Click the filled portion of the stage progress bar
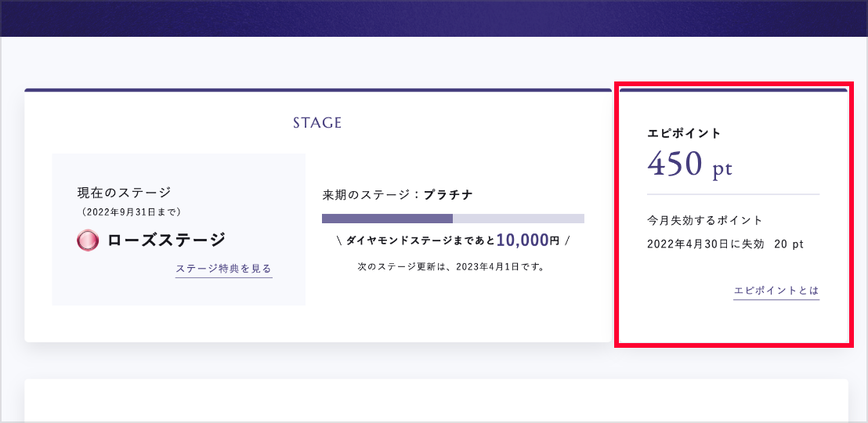This screenshot has width=868, height=423. tap(387, 219)
